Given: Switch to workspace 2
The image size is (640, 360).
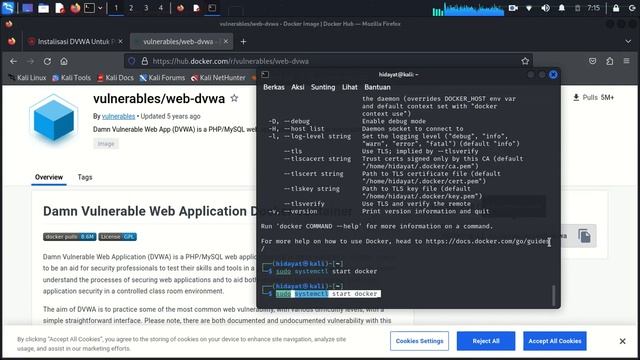Looking at the screenshot, I should (131, 8).
